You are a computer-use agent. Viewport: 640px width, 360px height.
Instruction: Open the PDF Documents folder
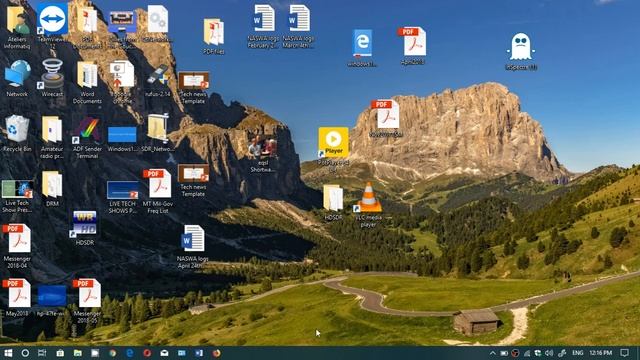[87, 27]
